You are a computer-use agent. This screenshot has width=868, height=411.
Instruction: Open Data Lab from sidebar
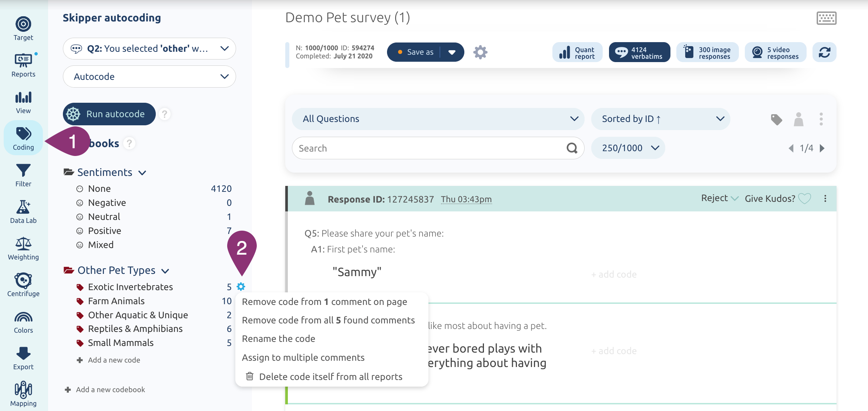click(23, 212)
